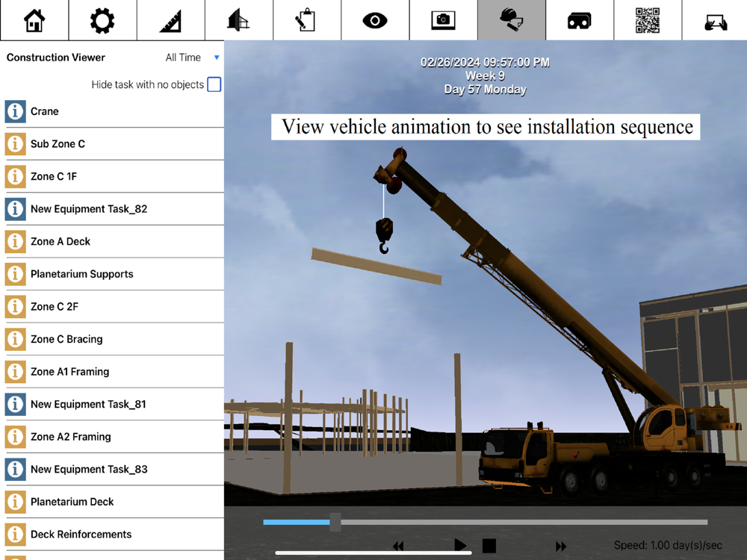Click the vehicle animation instruction banner

(486, 127)
